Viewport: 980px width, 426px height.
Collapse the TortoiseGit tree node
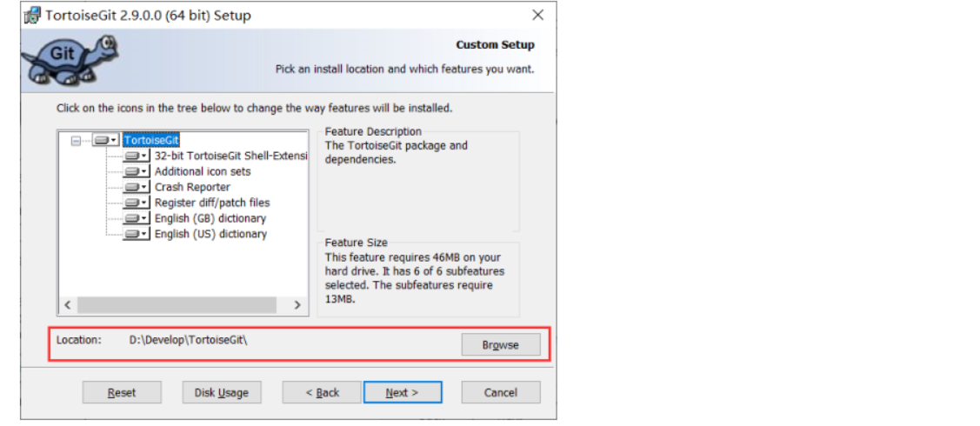click(x=77, y=141)
